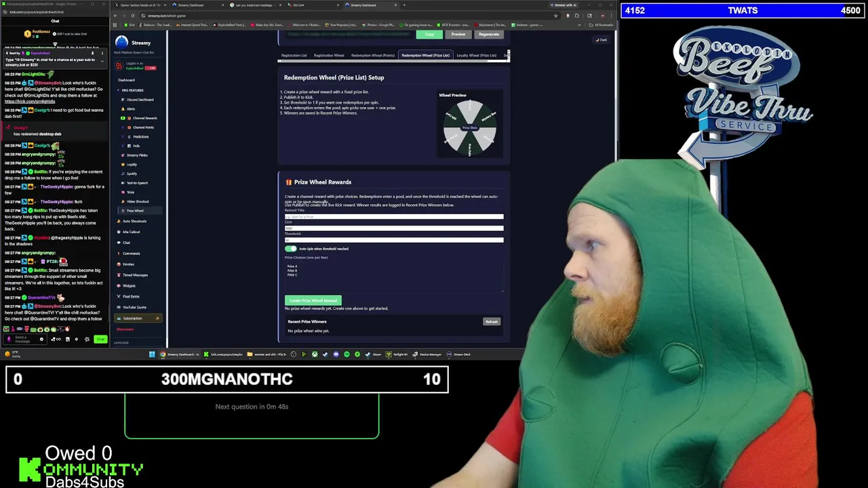Click the Streamy logo avatar
868x488 pixels.
pyautogui.click(x=121, y=43)
